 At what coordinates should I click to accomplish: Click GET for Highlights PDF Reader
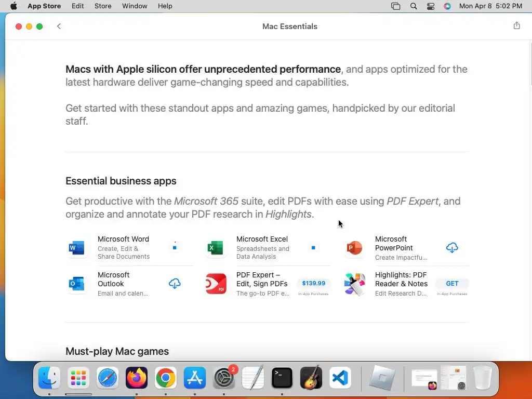click(x=452, y=283)
